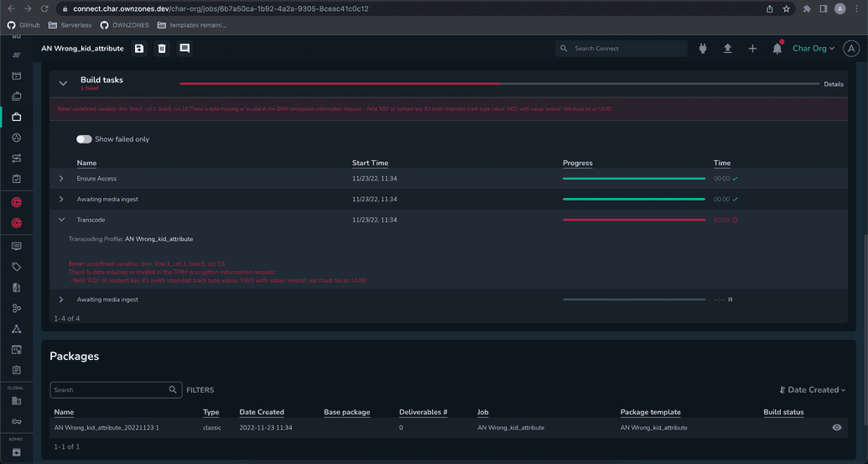Viewport: 868px width, 464px height.
Task: Sort packages by Deliverables # column
Action: click(423, 412)
